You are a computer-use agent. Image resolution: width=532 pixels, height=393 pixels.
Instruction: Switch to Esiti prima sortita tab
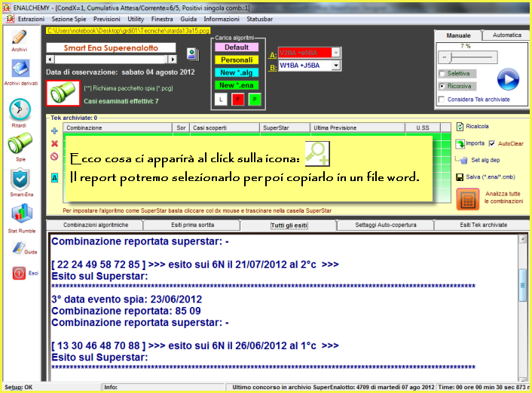tap(192, 225)
